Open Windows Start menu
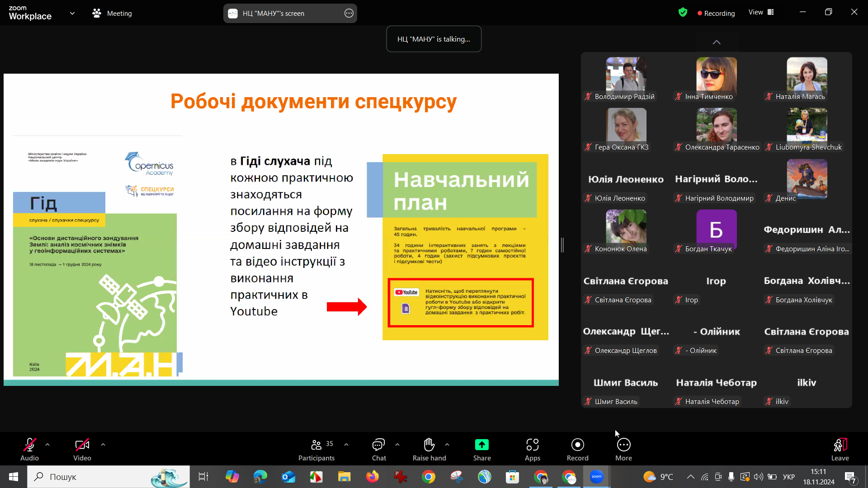 [x=14, y=477]
